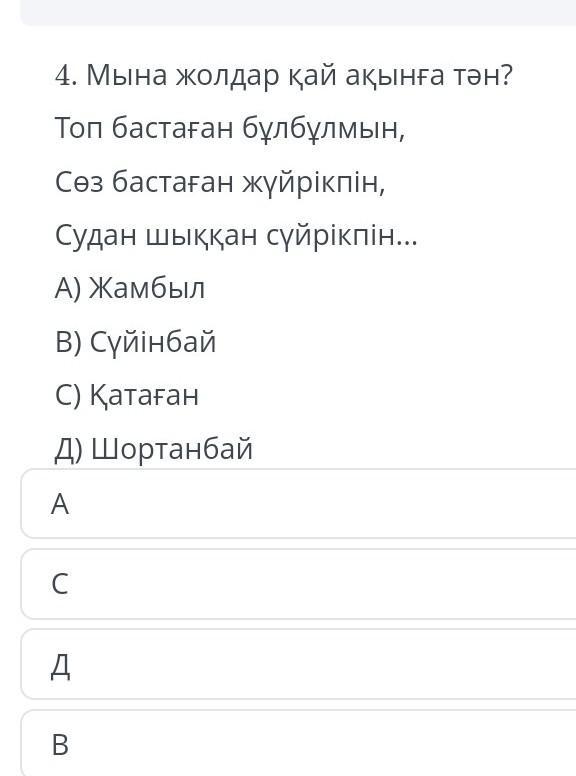Screen dimensions: 576x776
Task: Click the word "Сөз" in the poem
Action: click(x=79, y=182)
